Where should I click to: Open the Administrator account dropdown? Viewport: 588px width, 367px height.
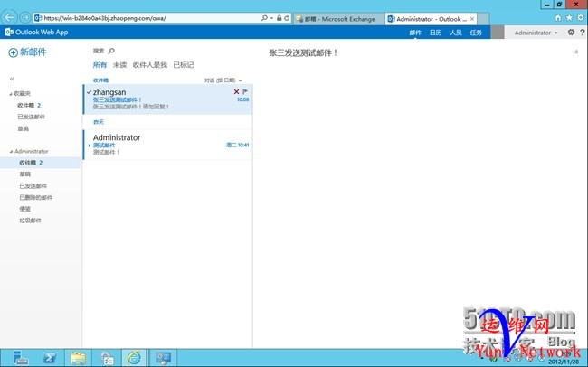point(536,33)
